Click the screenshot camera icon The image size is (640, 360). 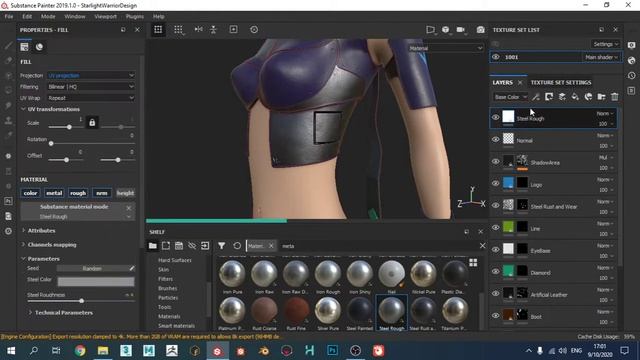point(480,29)
